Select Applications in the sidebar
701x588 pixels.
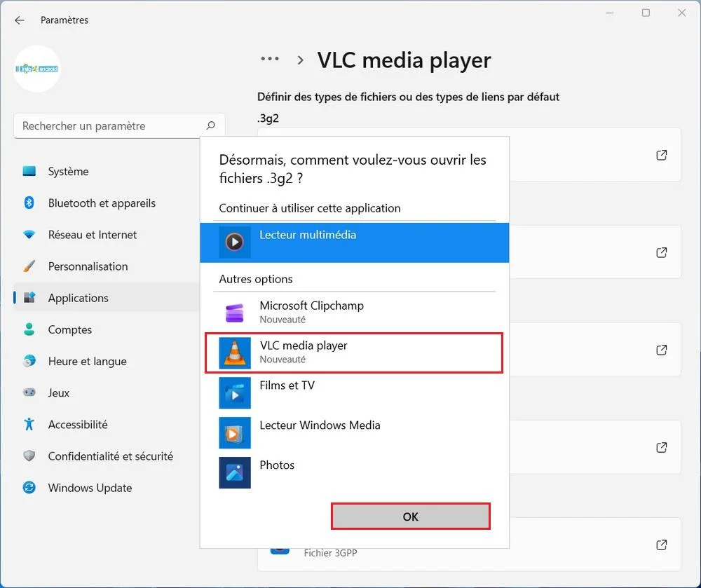(x=107, y=298)
